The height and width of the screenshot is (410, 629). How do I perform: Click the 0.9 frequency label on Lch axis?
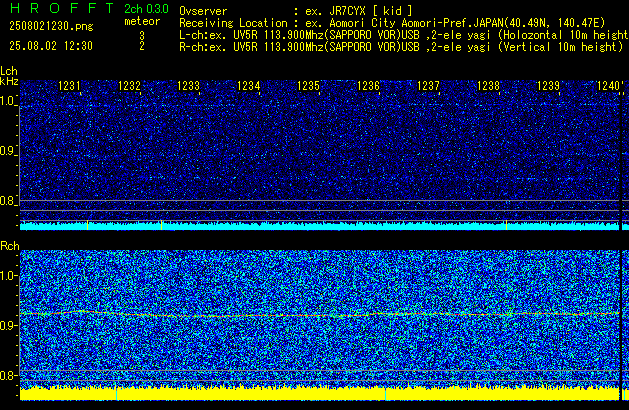8,151
